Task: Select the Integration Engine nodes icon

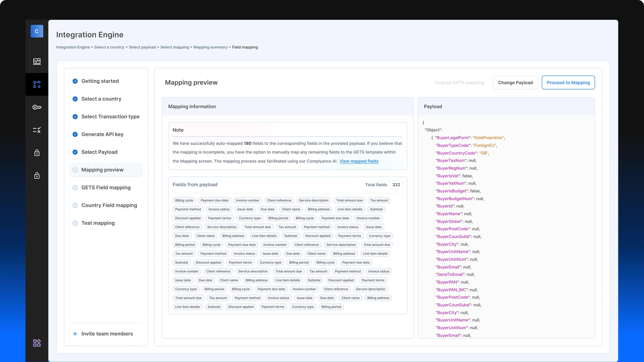Action: point(37,84)
